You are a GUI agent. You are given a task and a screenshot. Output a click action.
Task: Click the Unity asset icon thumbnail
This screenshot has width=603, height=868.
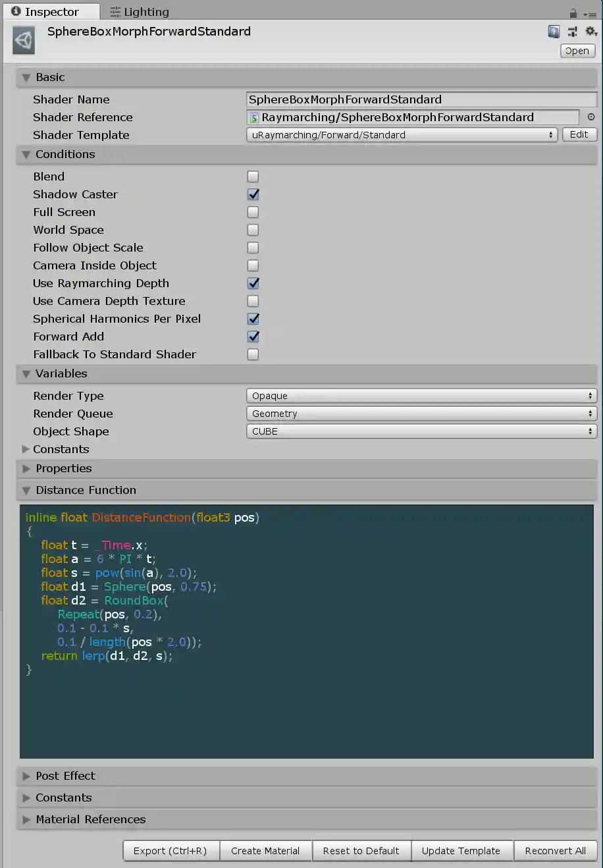(24, 41)
